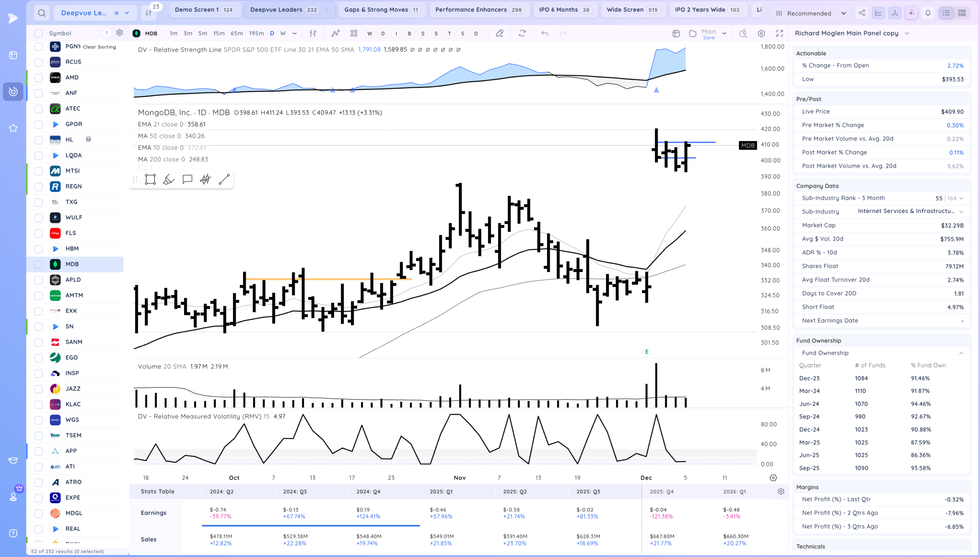Image resolution: width=980 pixels, height=557 pixels.
Task: Click Clear Sorting link
Action: (x=99, y=47)
